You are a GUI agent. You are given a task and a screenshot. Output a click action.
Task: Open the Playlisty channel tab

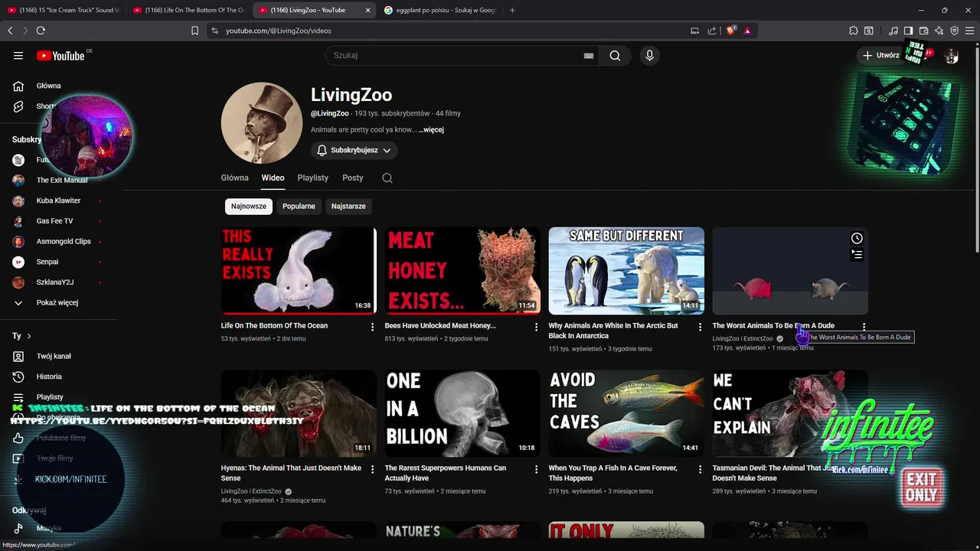[x=312, y=178]
